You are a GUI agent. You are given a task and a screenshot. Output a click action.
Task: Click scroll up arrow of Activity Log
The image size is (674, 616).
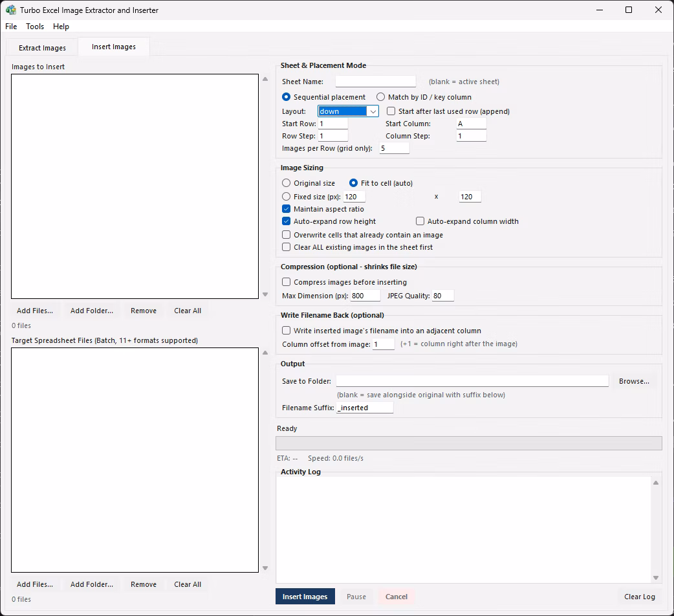click(x=656, y=483)
